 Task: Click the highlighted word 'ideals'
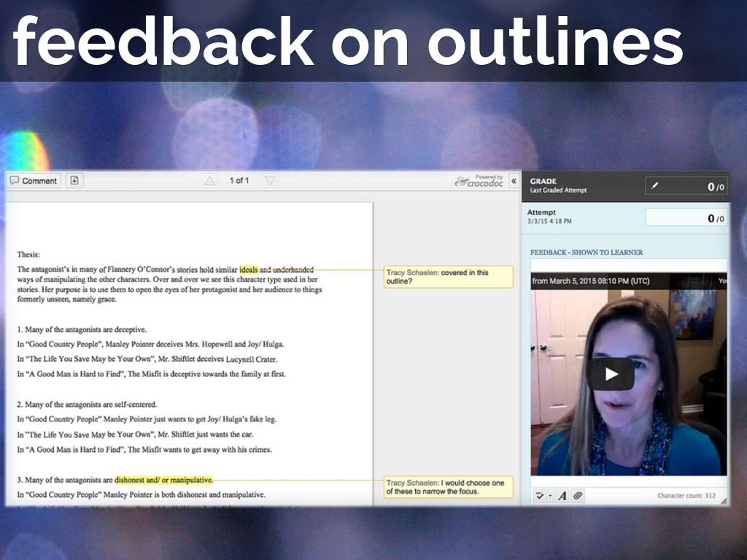click(248, 269)
